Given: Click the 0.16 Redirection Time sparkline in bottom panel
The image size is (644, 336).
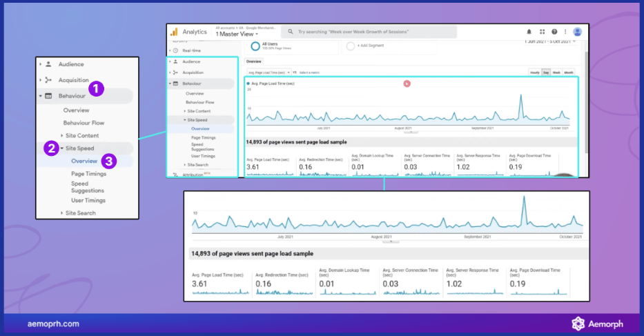Looking at the screenshot, I should (284, 292).
